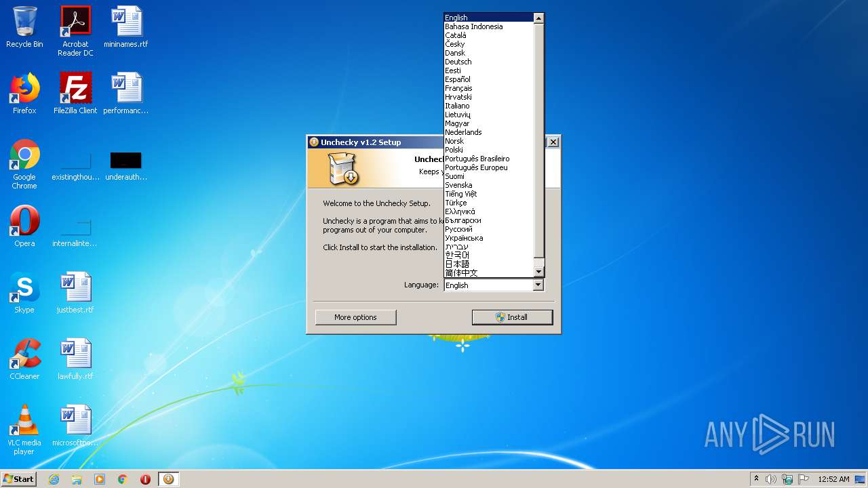Choose Українська language option

click(x=488, y=238)
